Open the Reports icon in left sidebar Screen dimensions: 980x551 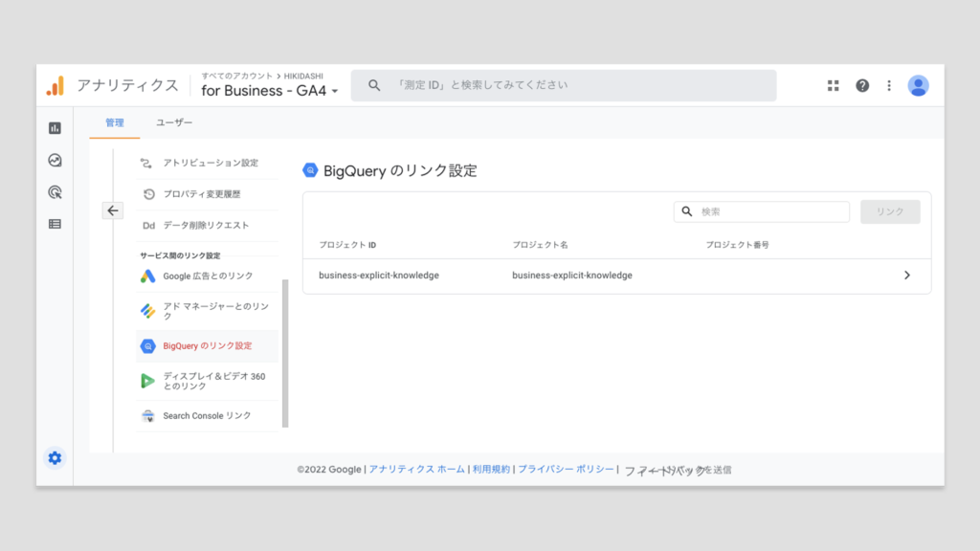[55, 128]
